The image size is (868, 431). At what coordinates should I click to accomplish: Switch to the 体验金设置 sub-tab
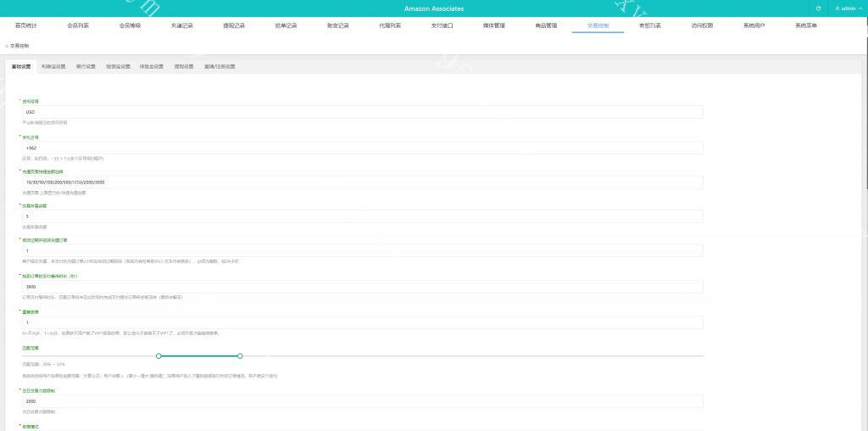(x=152, y=66)
